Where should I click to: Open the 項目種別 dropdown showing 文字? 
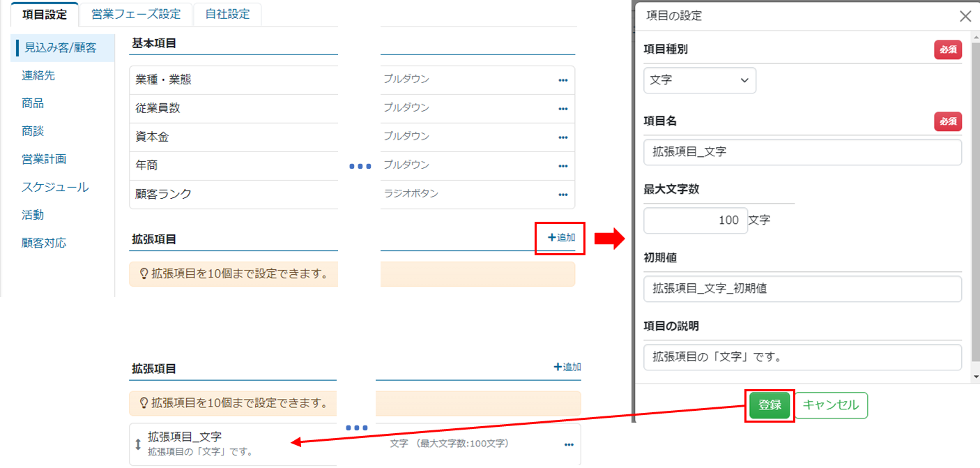(x=700, y=80)
